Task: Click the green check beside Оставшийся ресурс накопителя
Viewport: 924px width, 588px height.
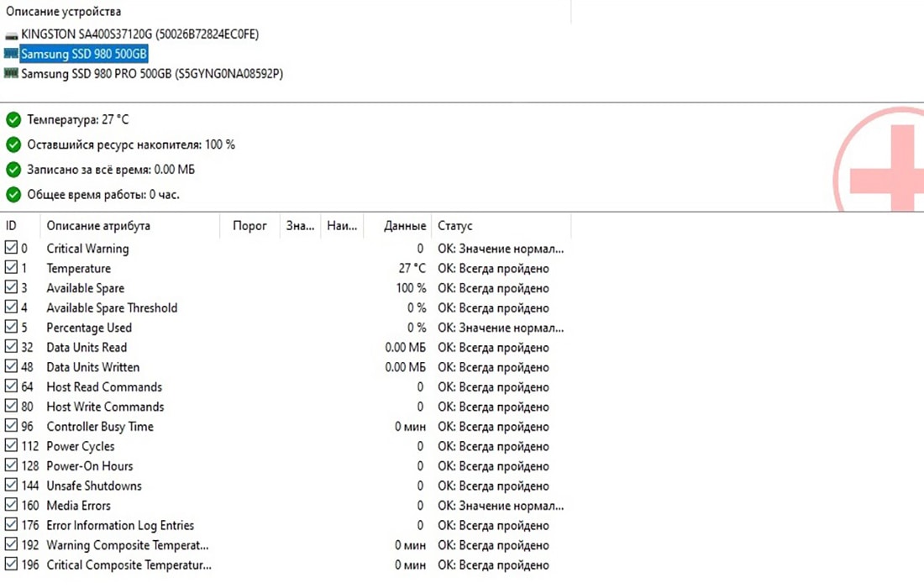Action: point(13,145)
